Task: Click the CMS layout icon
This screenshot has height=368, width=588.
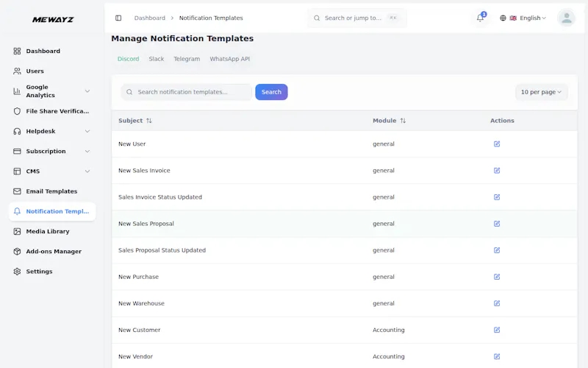Action: pos(17,171)
